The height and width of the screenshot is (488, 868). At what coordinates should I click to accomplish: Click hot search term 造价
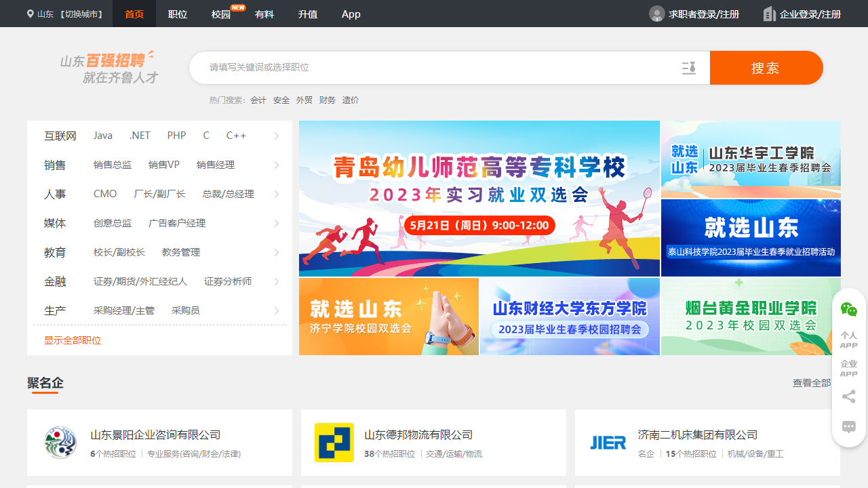(x=351, y=100)
